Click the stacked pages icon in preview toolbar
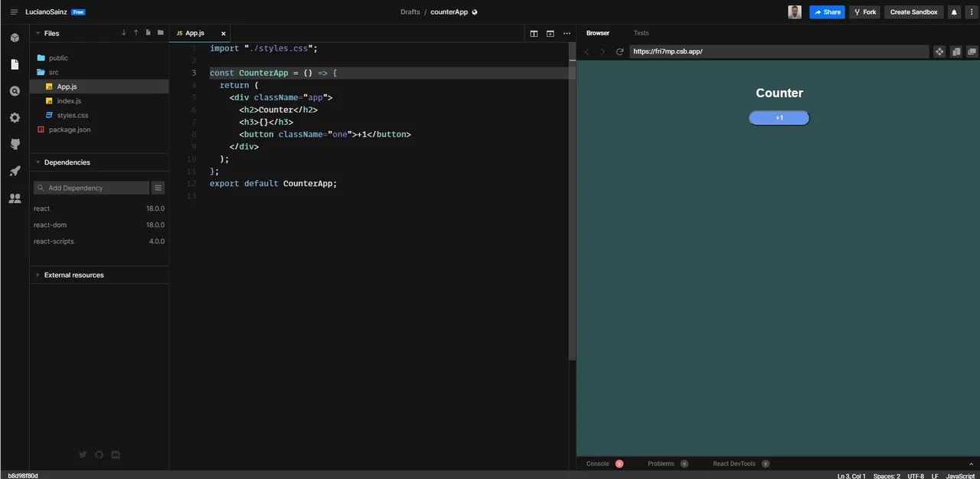This screenshot has height=479, width=980. (956, 51)
